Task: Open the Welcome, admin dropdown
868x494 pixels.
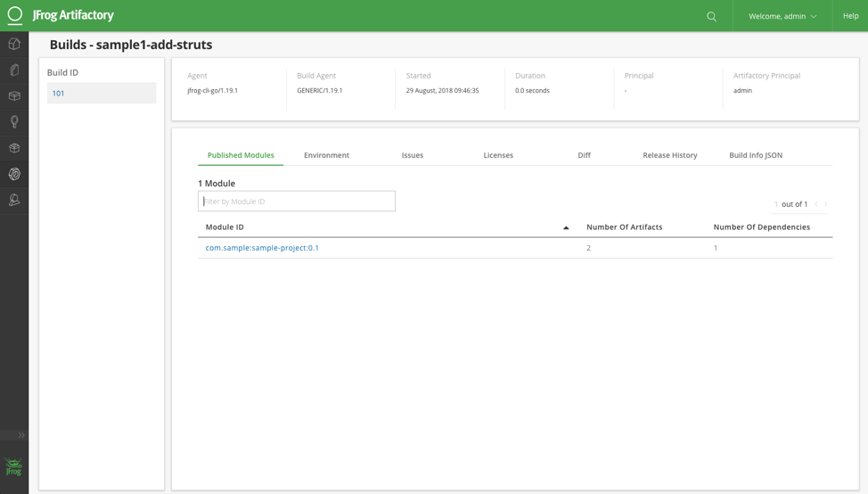Action: 782,16
